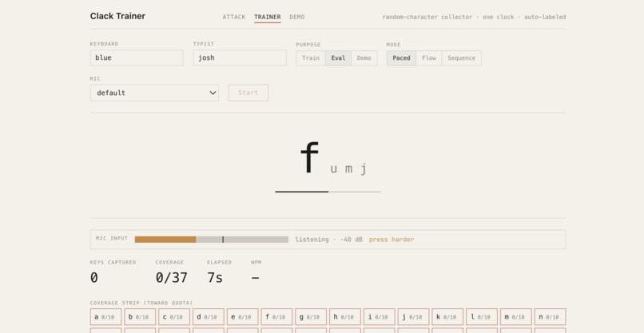Select coverage cell b 0/10
Screen dimensions: 644x333
pyautogui.click(x=140, y=317)
